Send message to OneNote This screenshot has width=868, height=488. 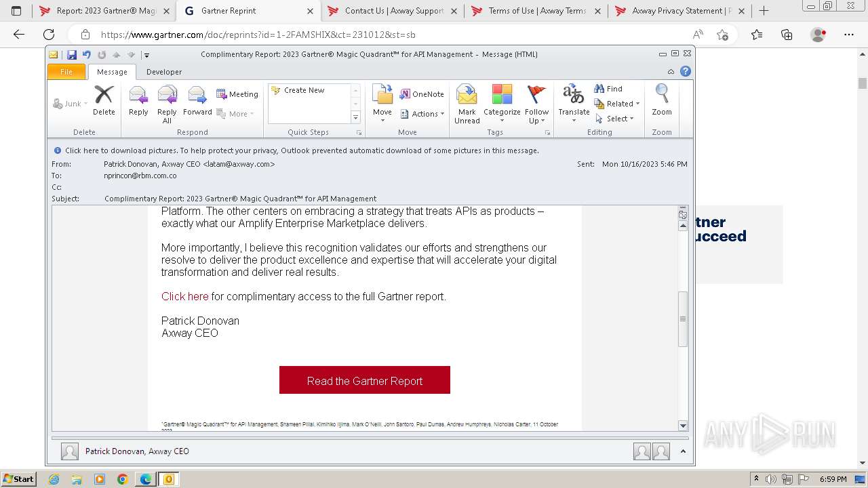pos(422,94)
